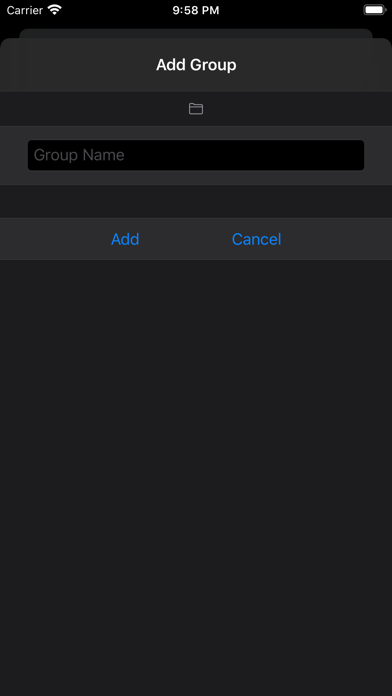Tap the space between Add and Cancel
This screenshot has width=392, height=696.
(186, 239)
